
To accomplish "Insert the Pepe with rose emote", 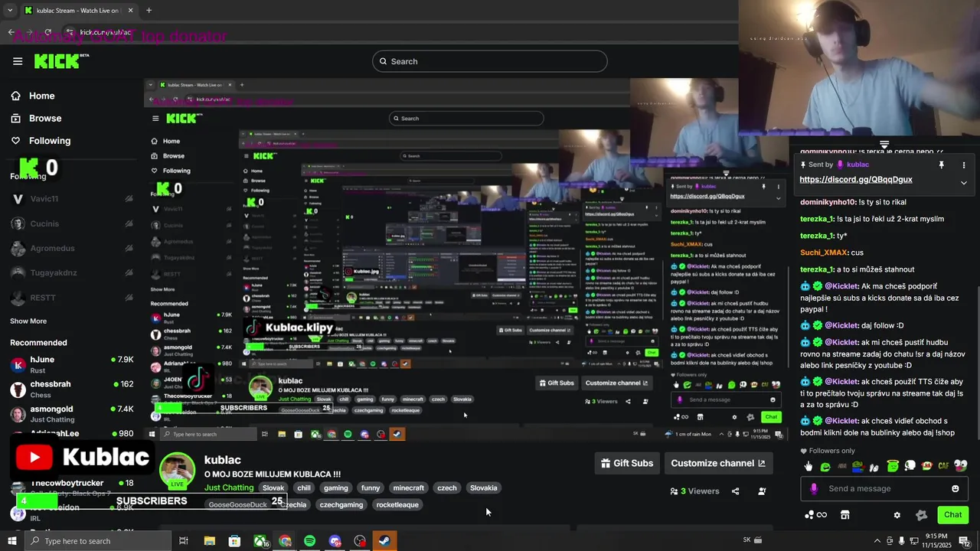I will tap(858, 466).
